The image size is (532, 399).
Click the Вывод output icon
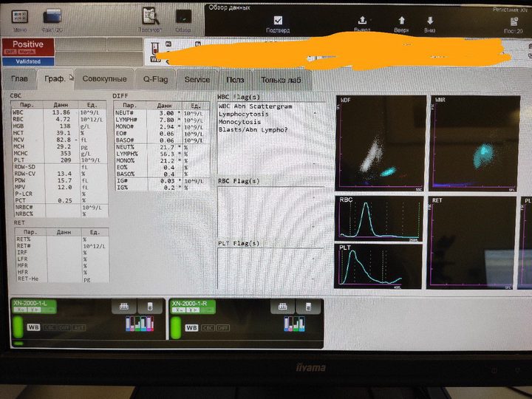(x=362, y=21)
